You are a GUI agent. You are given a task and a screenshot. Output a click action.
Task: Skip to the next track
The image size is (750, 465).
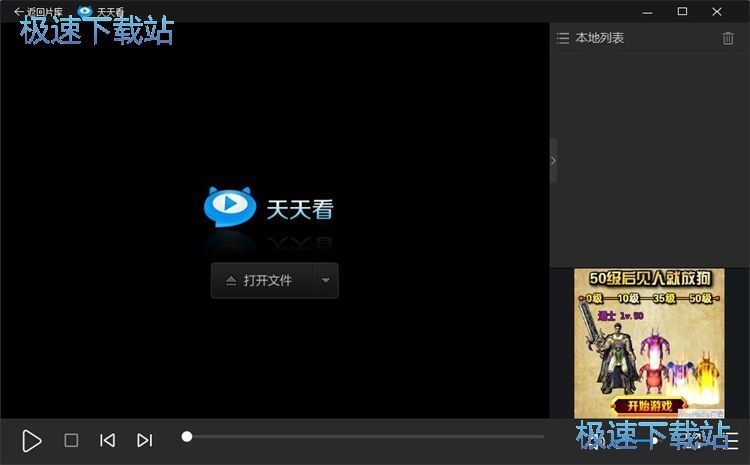tap(144, 440)
